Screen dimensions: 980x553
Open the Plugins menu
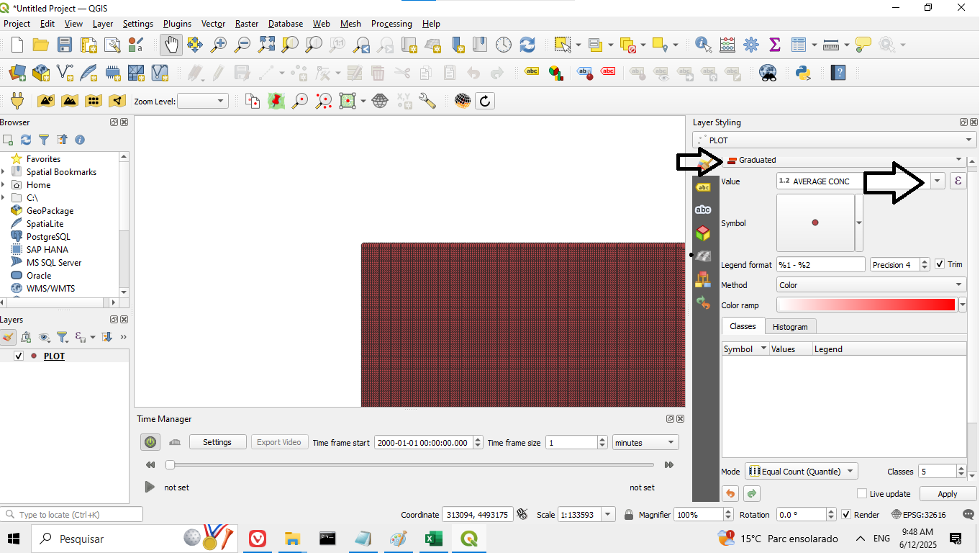178,24
